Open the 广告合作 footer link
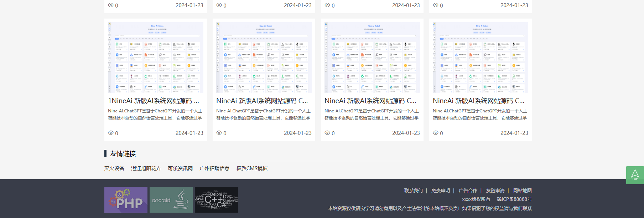Screen dimensions: 644x218 coord(468,191)
